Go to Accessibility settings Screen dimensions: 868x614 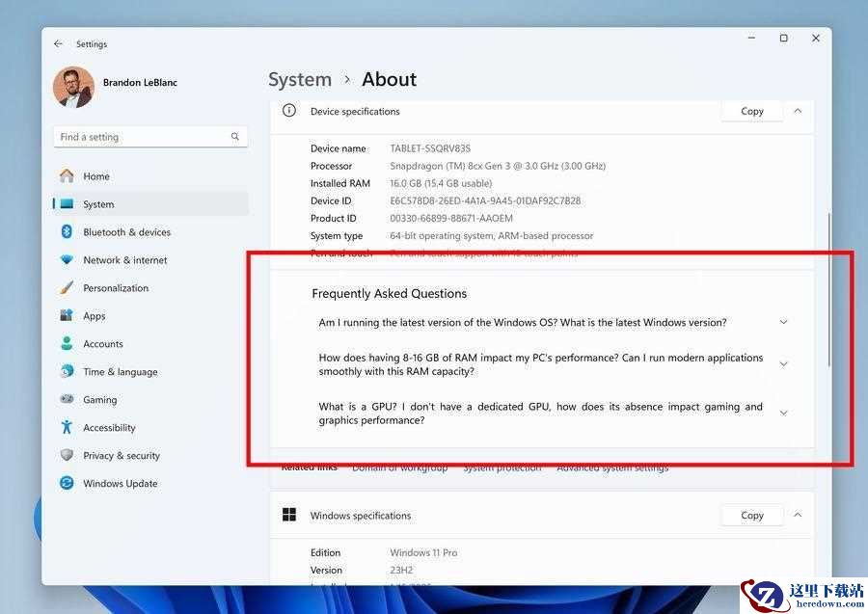pos(150,427)
